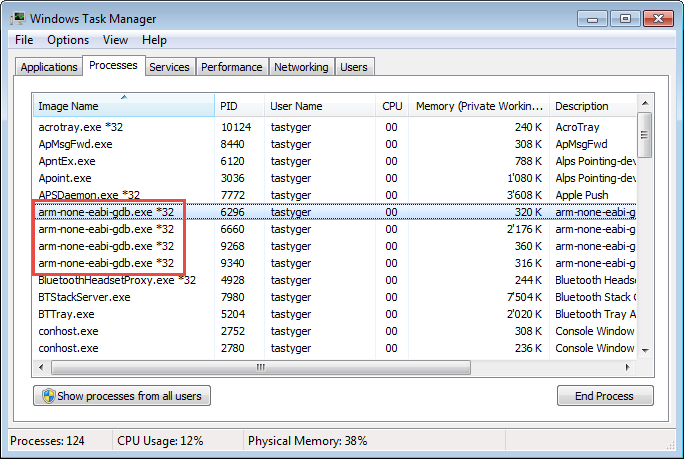
Task: Select arm-none-eabi-gdb.exe with PID 6660
Action: click(334, 229)
